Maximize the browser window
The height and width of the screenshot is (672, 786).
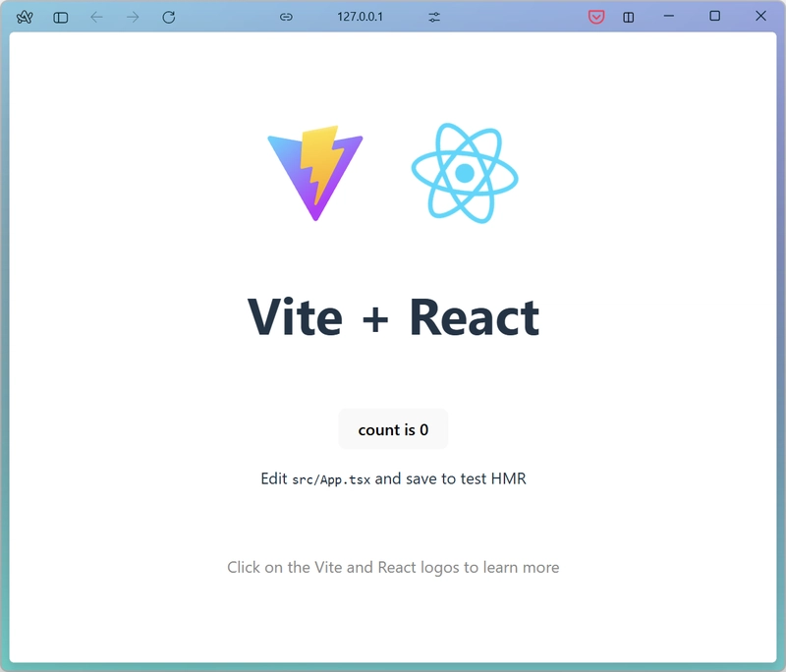point(715,16)
